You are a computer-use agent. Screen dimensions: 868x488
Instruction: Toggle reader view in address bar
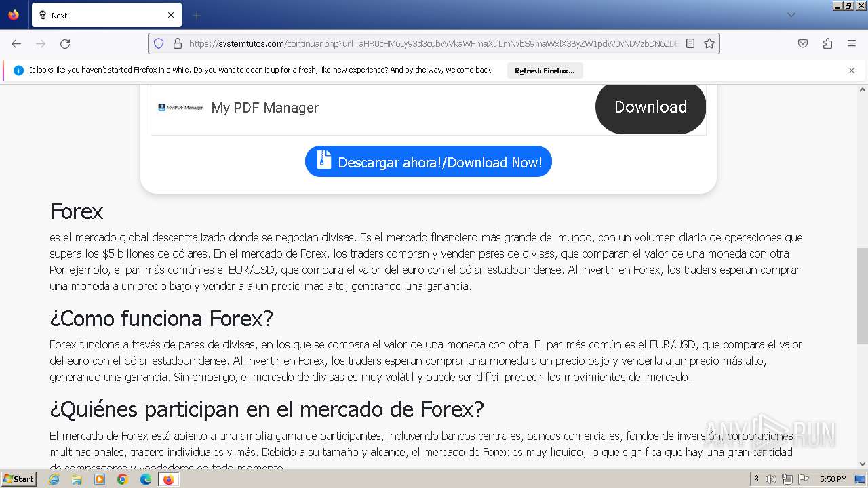click(x=690, y=43)
